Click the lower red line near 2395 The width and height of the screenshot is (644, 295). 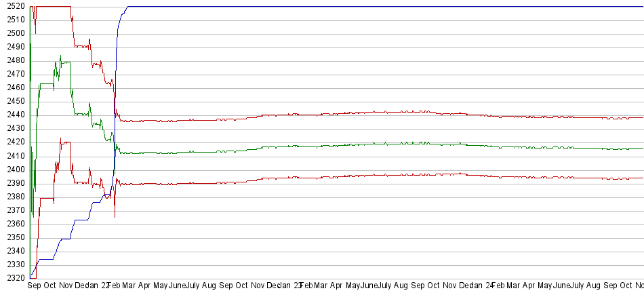coord(339,176)
